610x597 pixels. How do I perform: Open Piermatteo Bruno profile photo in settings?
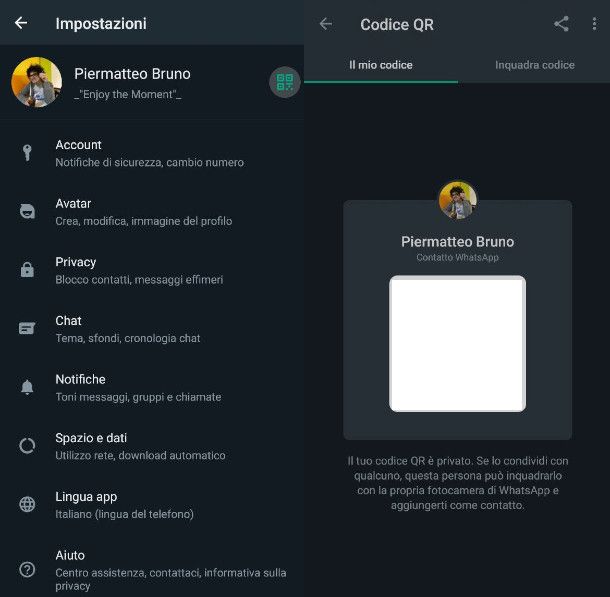click(x=37, y=82)
